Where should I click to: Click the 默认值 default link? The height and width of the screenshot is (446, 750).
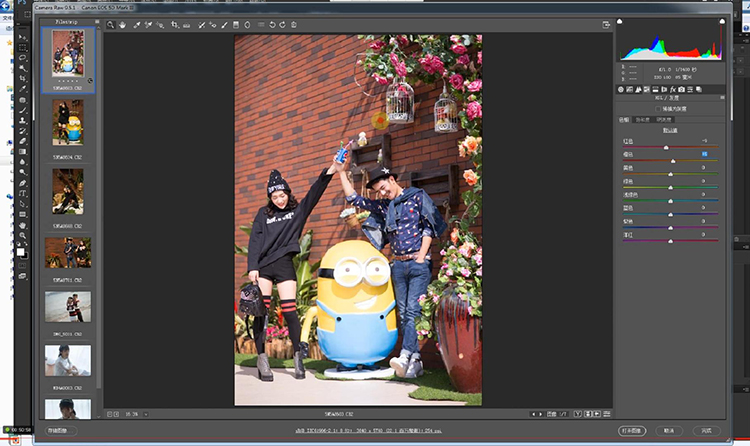670,131
